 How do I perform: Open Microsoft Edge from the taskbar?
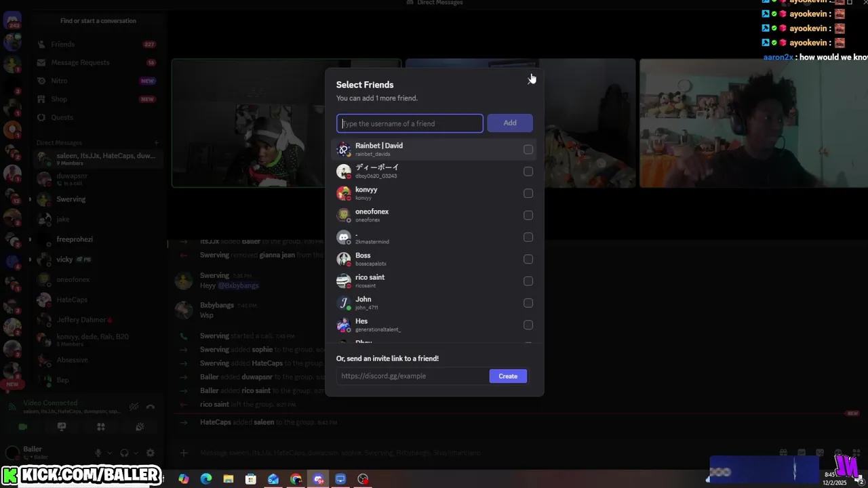[206, 479]
